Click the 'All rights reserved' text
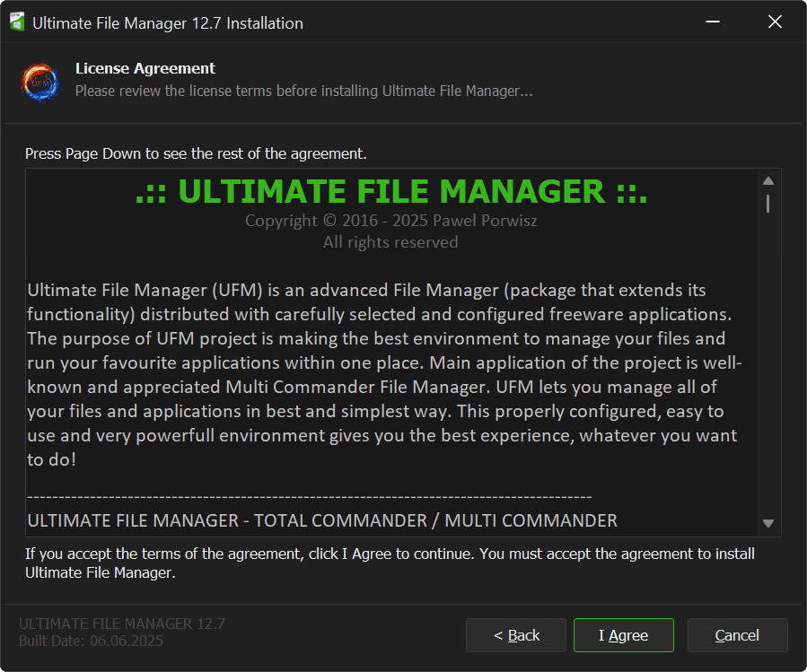The width and height of the screenshot is (807, 672). pos(390,242)
